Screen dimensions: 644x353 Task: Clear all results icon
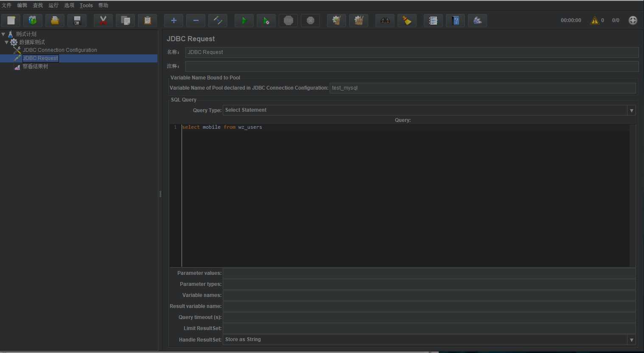(x=358, y=20)
